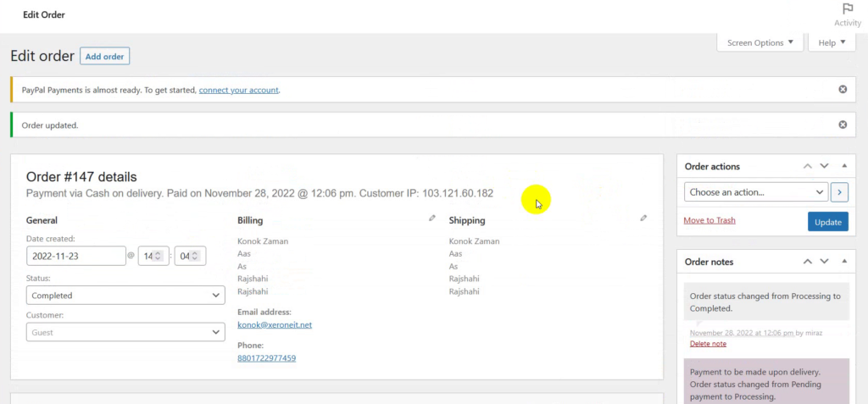Open the Customer dropdown showing Guest

pos(125,333)
